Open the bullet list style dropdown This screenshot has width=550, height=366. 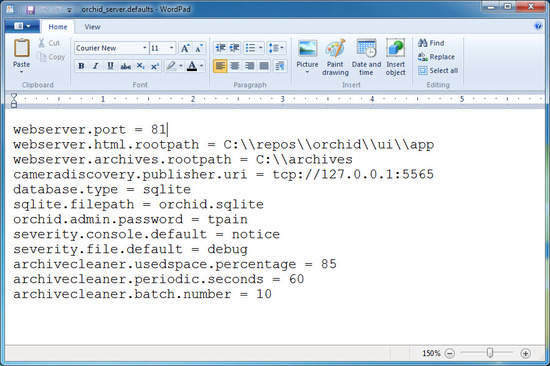tap(260, 48)
